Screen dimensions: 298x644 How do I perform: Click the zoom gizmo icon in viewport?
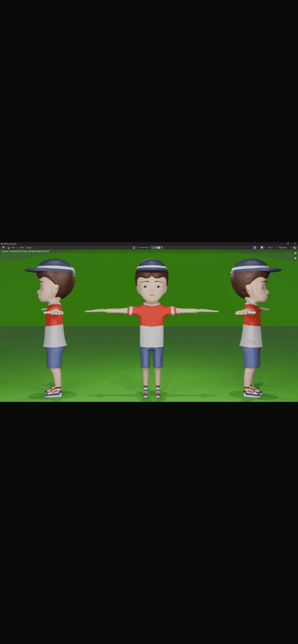click(x=295, y=253)
